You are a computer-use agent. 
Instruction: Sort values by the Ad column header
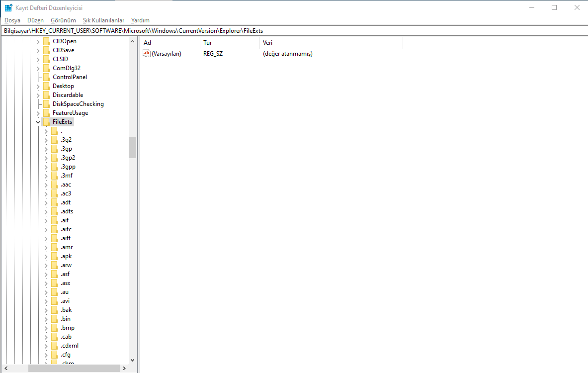[170, 43]
